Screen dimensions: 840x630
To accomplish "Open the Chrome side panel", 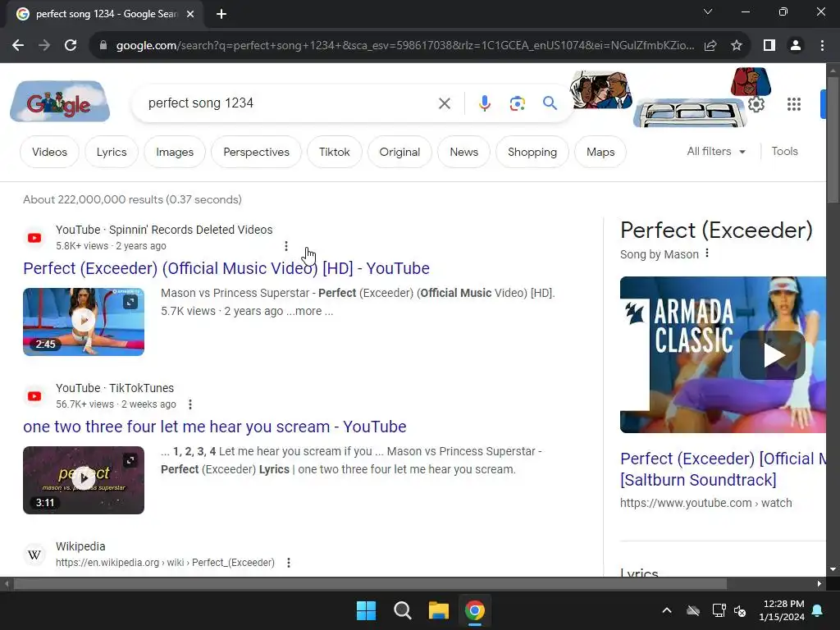I will [769, 46].
